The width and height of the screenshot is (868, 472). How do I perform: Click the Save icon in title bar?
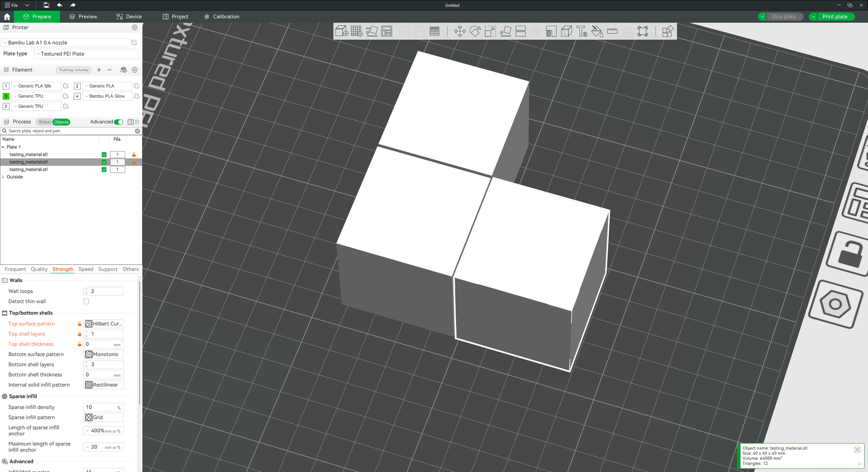(x=46, y=5)
